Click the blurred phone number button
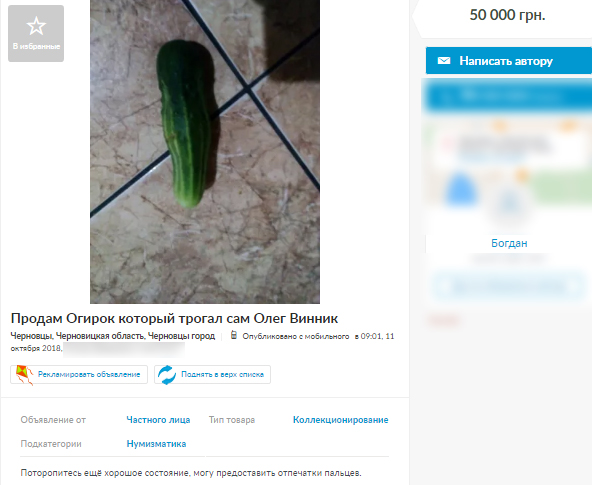Screen dimensions: 592x485 (x=509, y=95)
